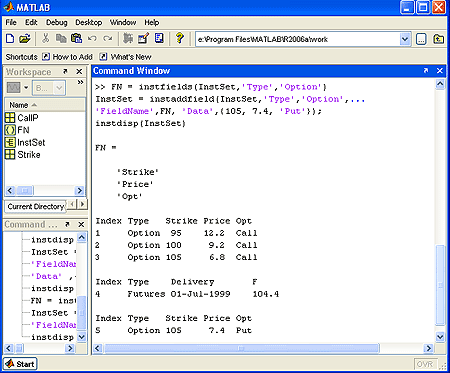Image resolution: width=450 pixels, height=373 pixels.
Task: Click the Paste clipboard icon
Action: pos(76,39)
